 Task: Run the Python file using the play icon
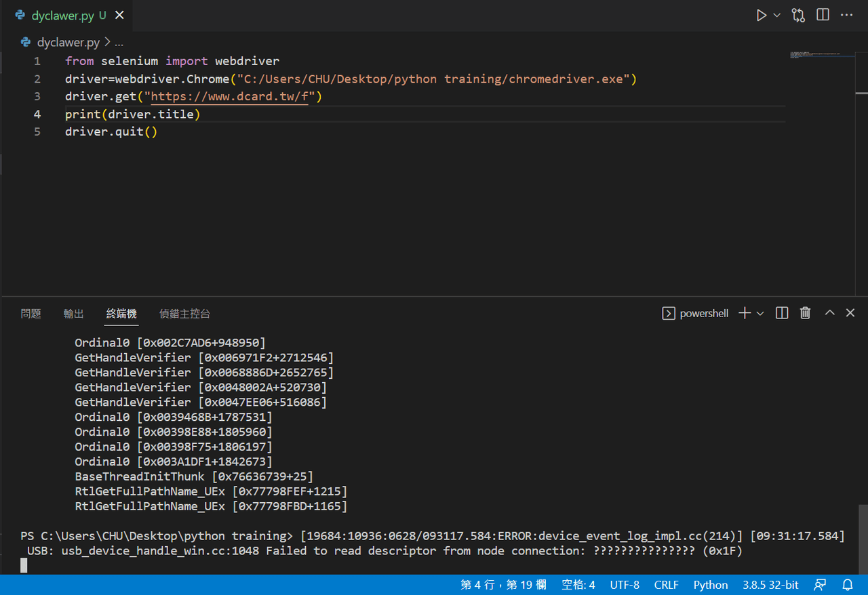(762, 14)
